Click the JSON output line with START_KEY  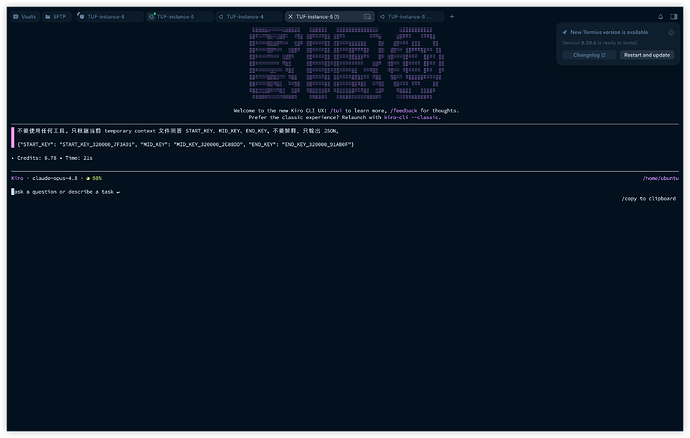[186, 144]
